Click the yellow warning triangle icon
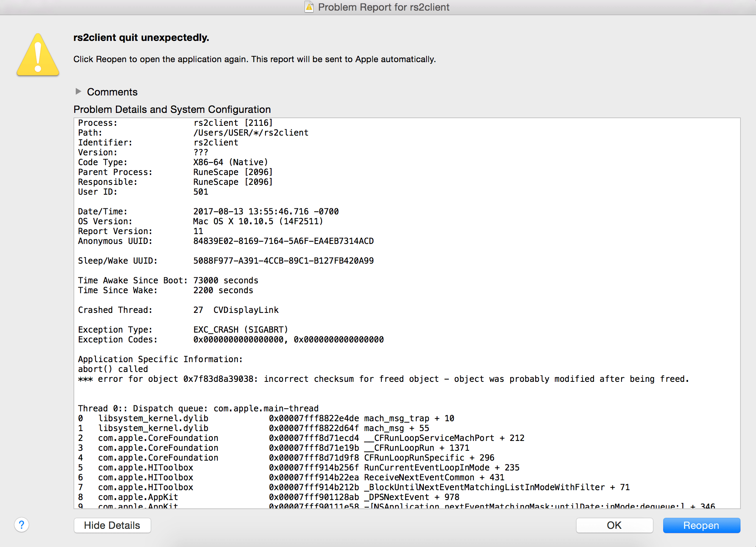The image size is (756, 547). (x=38, y=56)
